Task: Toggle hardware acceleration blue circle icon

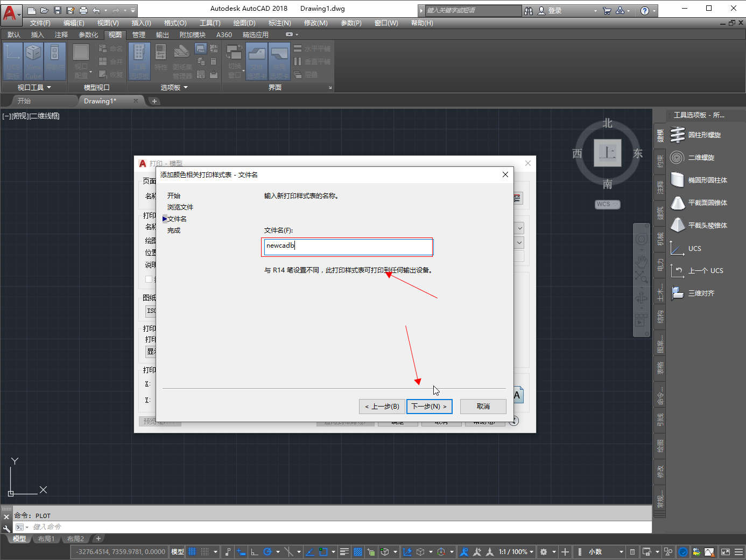Action: [683, 552]
